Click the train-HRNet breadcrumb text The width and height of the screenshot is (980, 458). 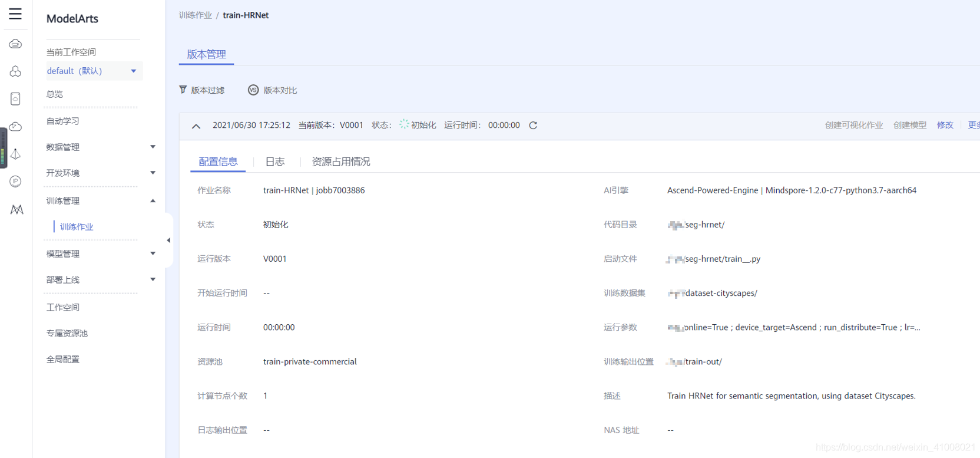[246, 15]
